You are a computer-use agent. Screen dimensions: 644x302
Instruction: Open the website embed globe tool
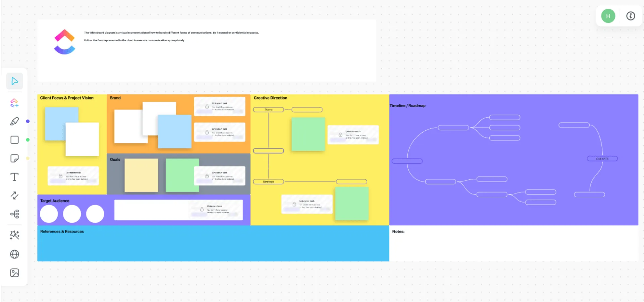click(14, 254)
